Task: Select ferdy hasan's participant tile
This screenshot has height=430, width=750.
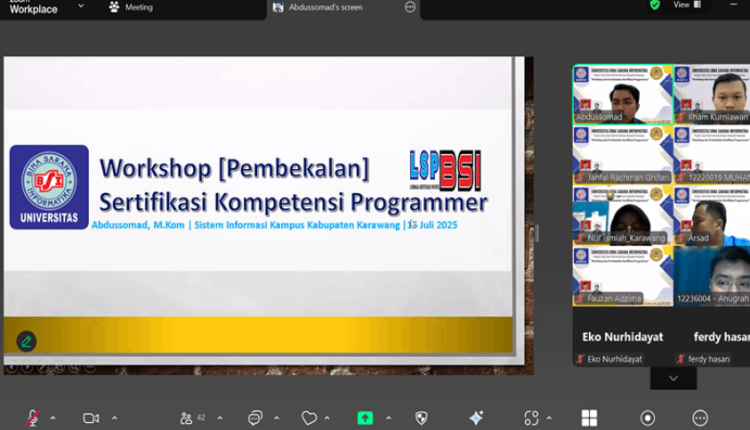Action: pos(712,337)
